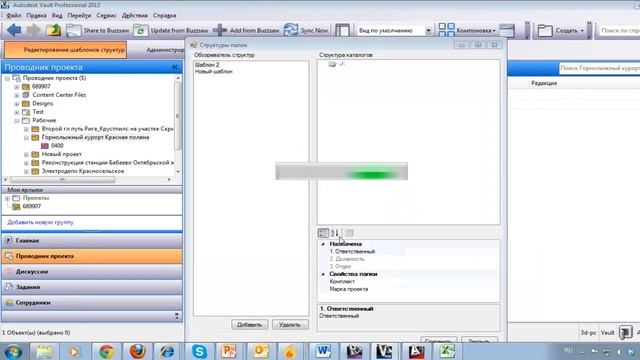Open the Компоновка layout dropdown

[467, 30]
